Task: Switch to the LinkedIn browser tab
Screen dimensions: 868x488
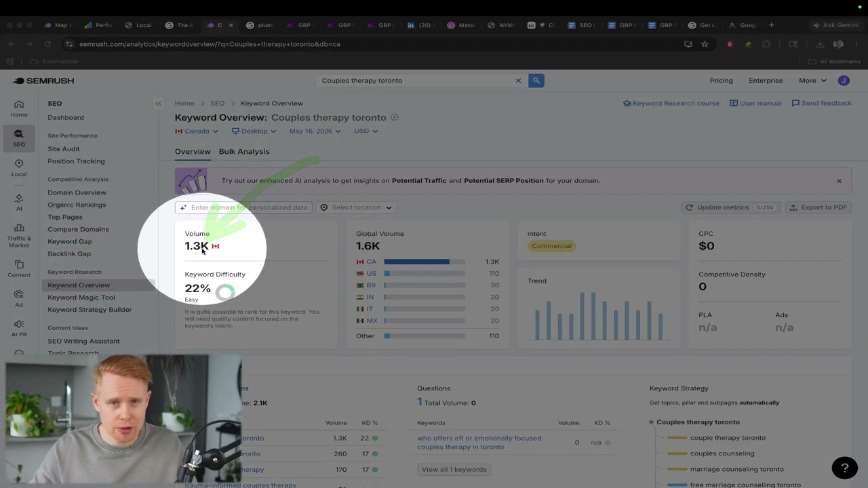Action: click(421, 25)
